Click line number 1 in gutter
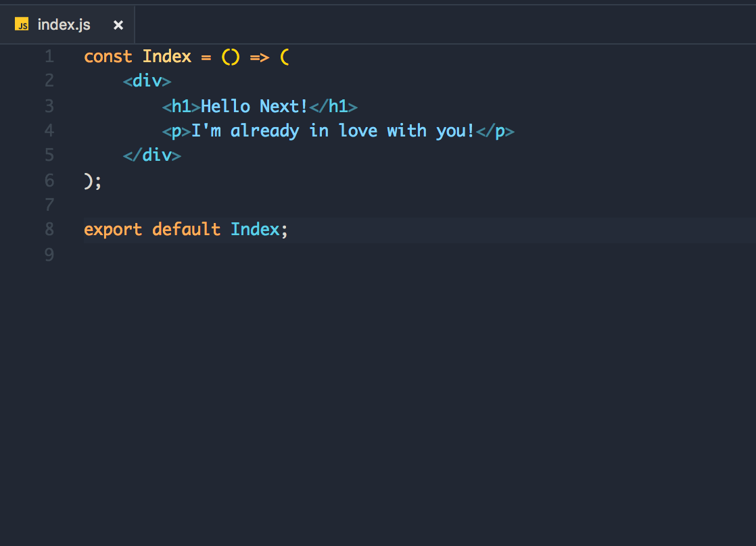Image resolution: width=756 pixels, height=546 pixels. 49,56
